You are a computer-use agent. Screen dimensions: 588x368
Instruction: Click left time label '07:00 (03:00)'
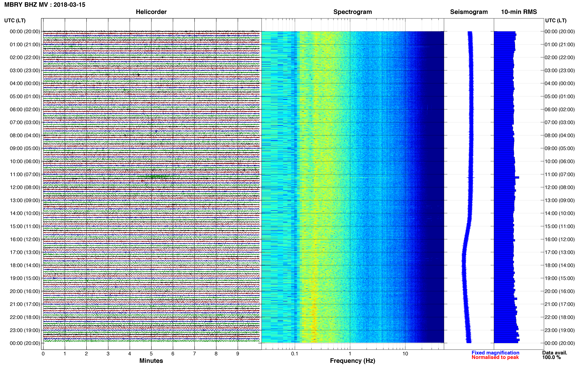25,122
